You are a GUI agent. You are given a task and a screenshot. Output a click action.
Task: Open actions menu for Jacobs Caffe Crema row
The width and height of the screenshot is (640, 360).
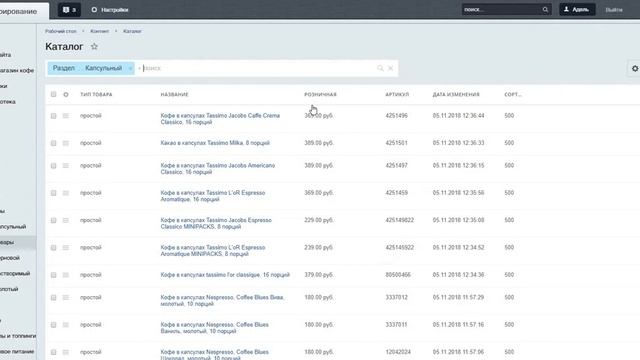(x=66, y=116)
